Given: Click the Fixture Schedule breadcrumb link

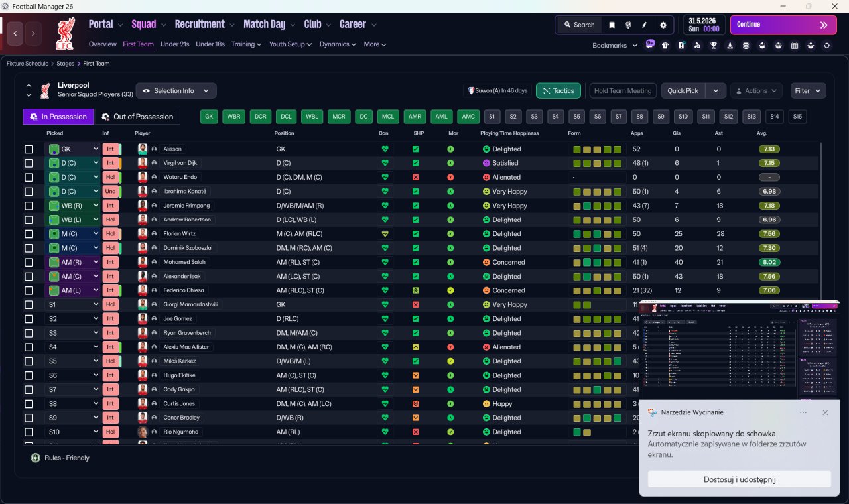Looking at the screenshot, I should tap(27, 64).
